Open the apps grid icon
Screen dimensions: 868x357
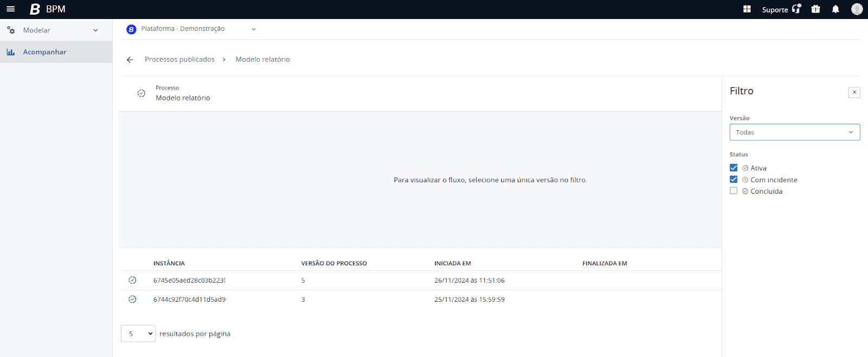point(747,9)
